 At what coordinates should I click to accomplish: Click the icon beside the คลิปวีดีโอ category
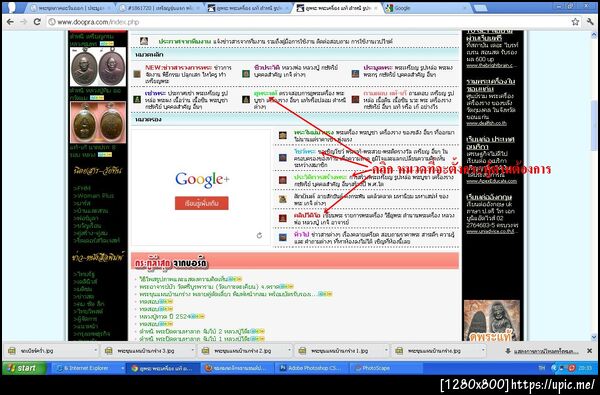(283, 218)
